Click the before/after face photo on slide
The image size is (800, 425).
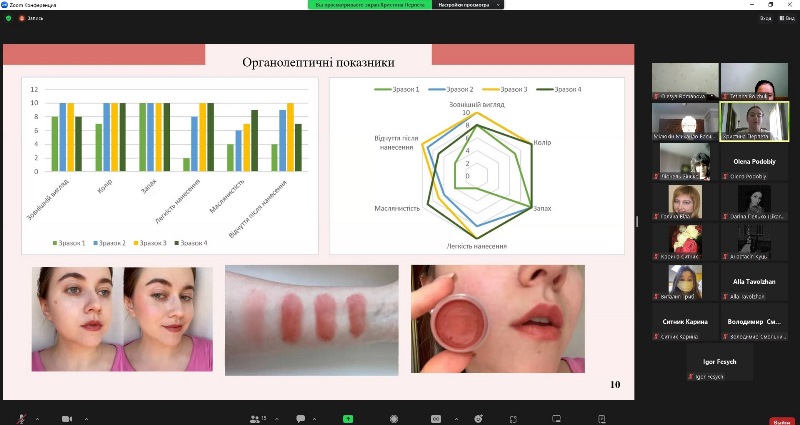tap(122, 319)
